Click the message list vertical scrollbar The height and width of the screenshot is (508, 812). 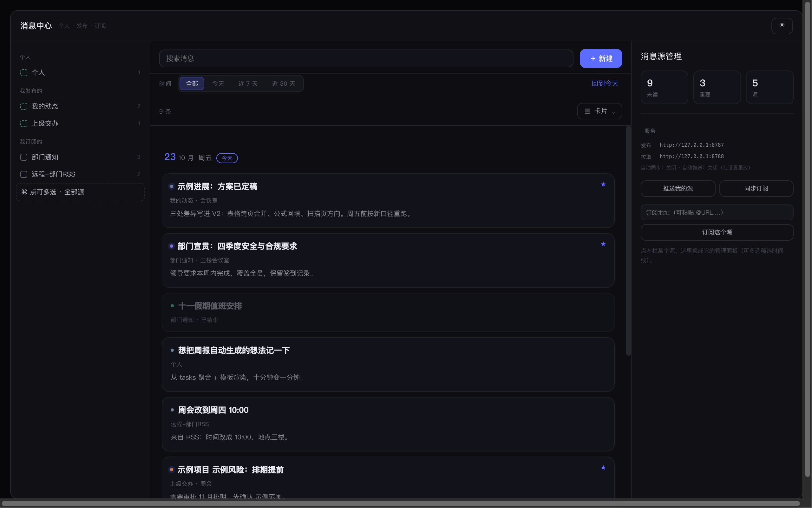click(628, 241)
